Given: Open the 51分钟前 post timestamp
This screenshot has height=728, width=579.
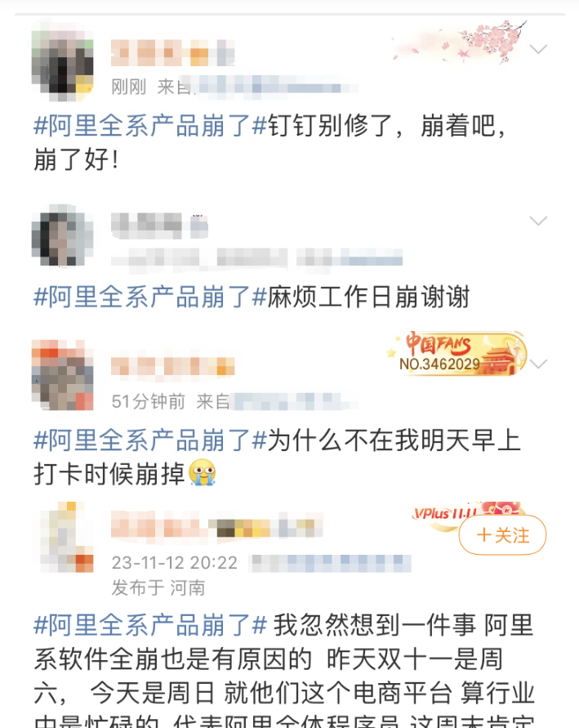Looking at the screenshot, I should point(149,402).
